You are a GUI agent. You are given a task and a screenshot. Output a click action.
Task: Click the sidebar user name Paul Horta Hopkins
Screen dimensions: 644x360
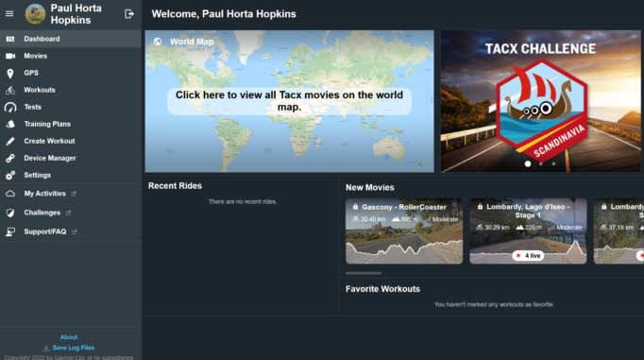76,14
